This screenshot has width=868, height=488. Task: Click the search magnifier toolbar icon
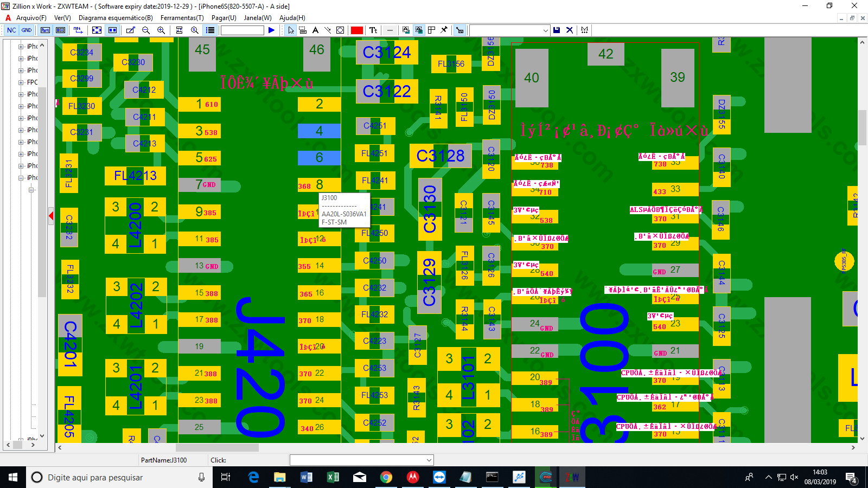195,30
